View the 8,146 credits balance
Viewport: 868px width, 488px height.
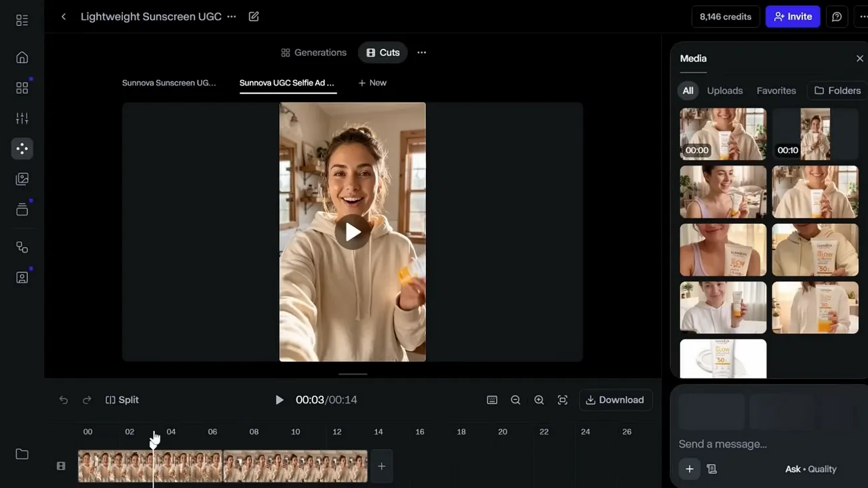pos(725,17)
